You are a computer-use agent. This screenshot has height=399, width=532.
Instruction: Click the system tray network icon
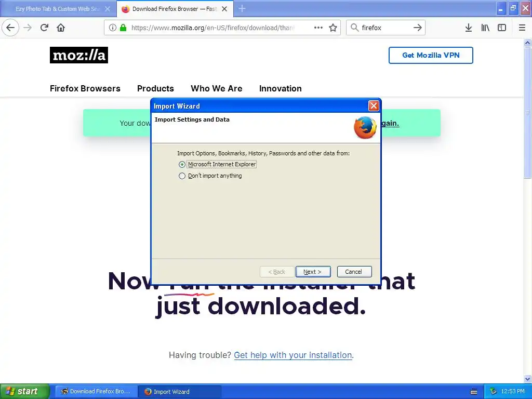click(x=493, y=391)
